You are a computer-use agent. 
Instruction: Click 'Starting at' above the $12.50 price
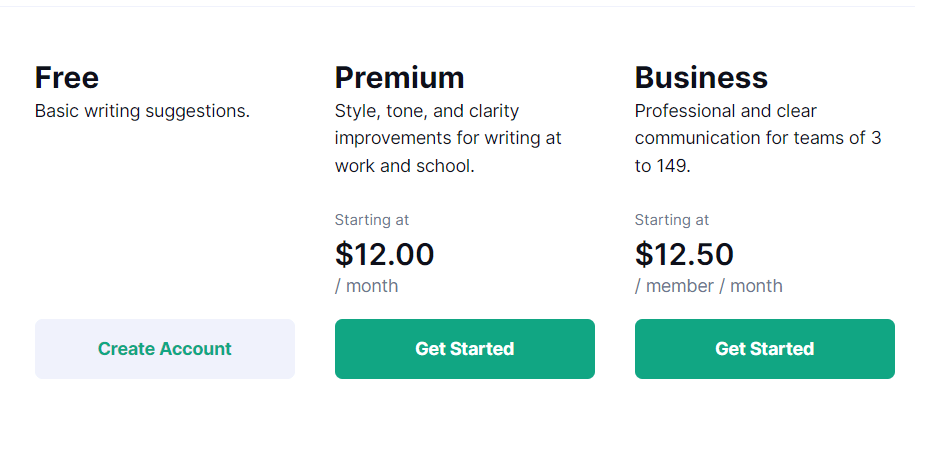671,220
